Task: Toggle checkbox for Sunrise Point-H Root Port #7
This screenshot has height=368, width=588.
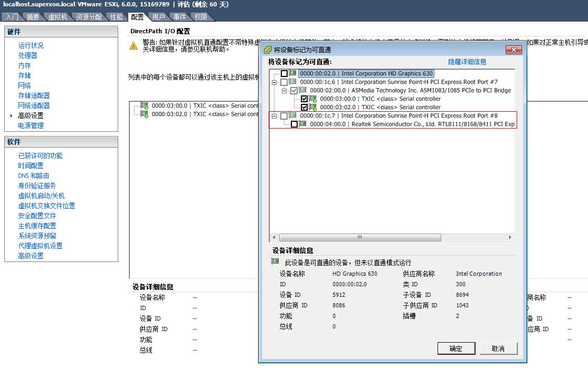Action: pos(284,82)
